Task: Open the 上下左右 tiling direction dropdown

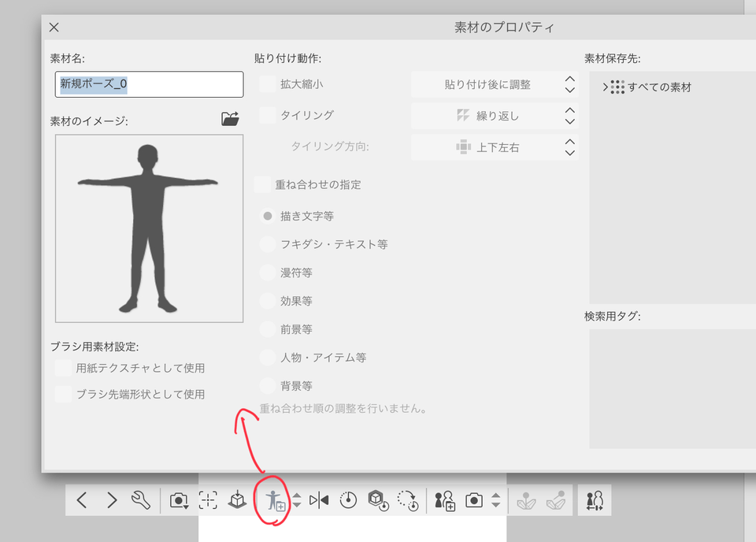Action: 495,147
